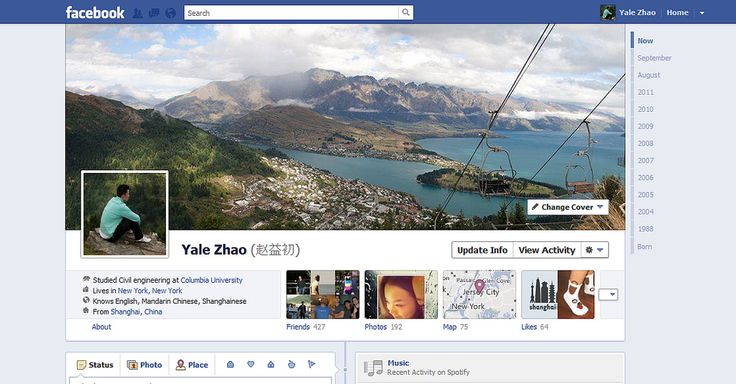Click Recent Activity on Spotify text
Screen dimensions: 736x384
click(x=428, y=372)
